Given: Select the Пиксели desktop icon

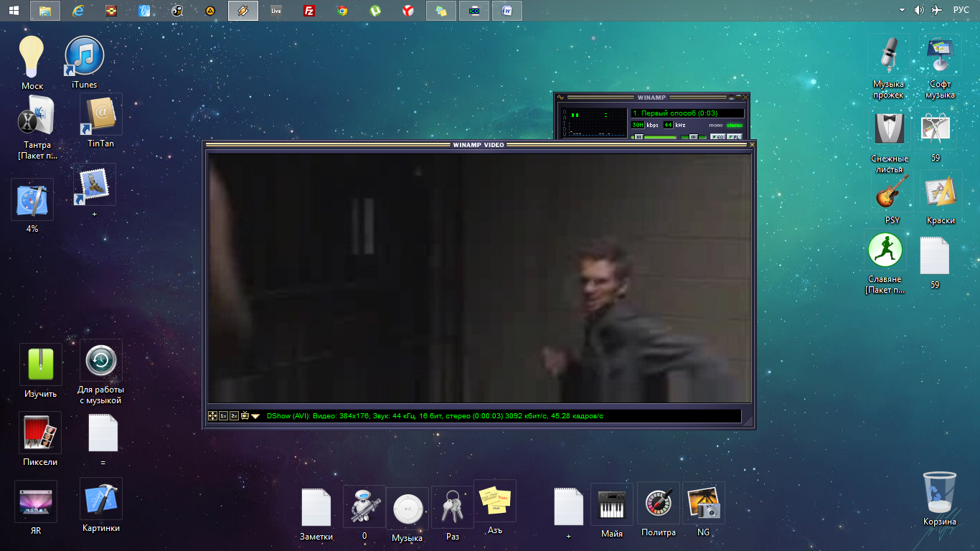Looking at the screenshot, I should click(40, 439).
